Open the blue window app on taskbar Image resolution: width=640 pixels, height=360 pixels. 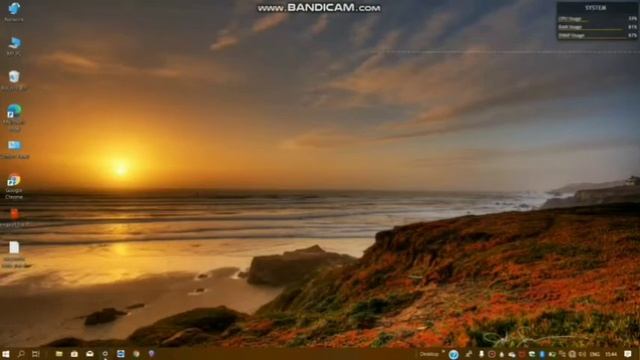(120, 354)
